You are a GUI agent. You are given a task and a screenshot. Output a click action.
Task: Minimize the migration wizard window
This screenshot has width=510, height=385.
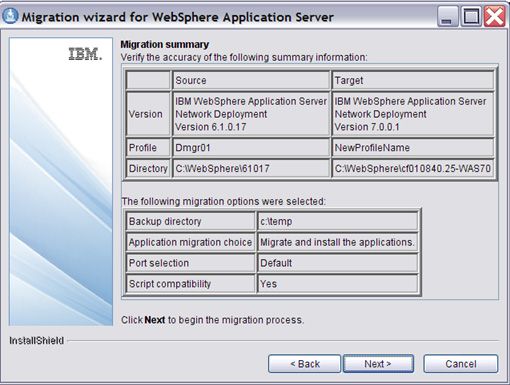[447, 16]
